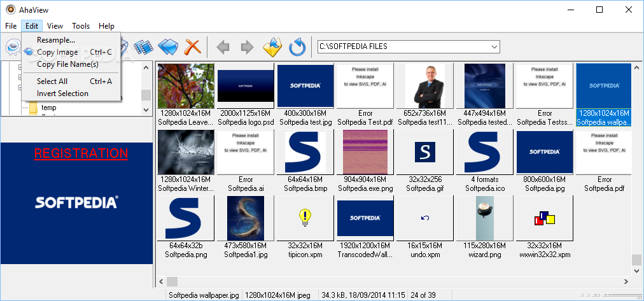Click the horizontal scrollbar left arrow
644x301 pixels.
tap(161, 282)
